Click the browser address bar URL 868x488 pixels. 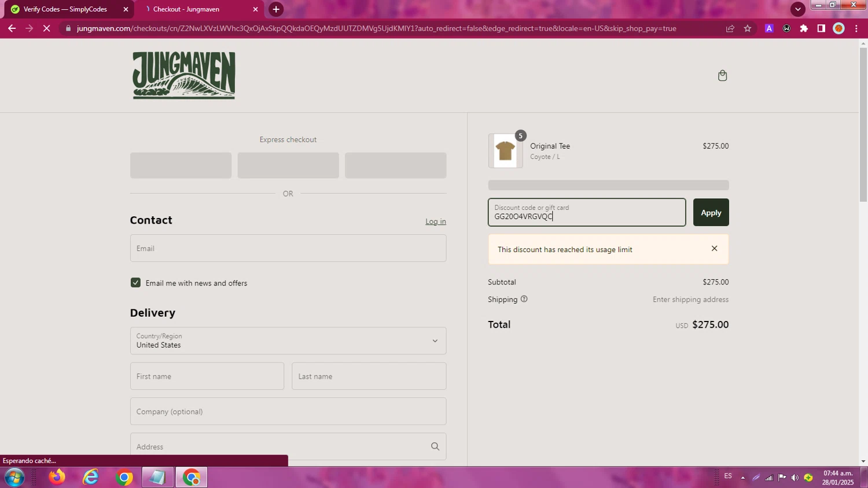[x=376, y=28]
